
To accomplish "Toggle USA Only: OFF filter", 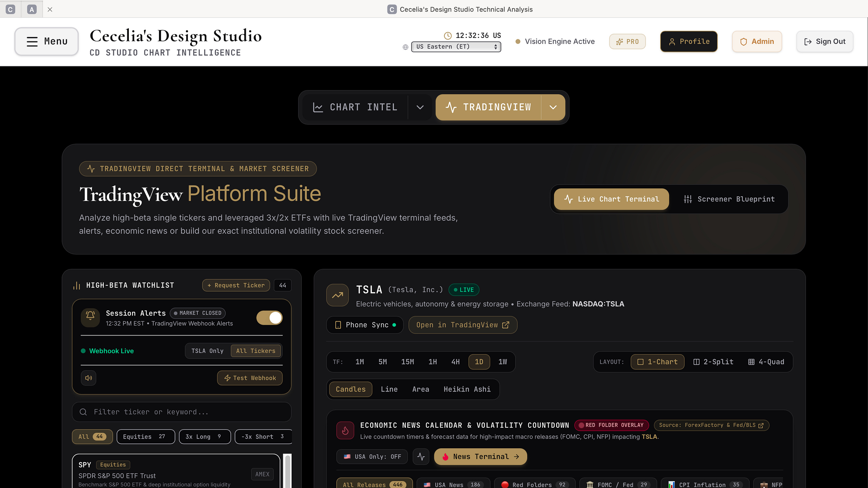I will coord(372,456).
